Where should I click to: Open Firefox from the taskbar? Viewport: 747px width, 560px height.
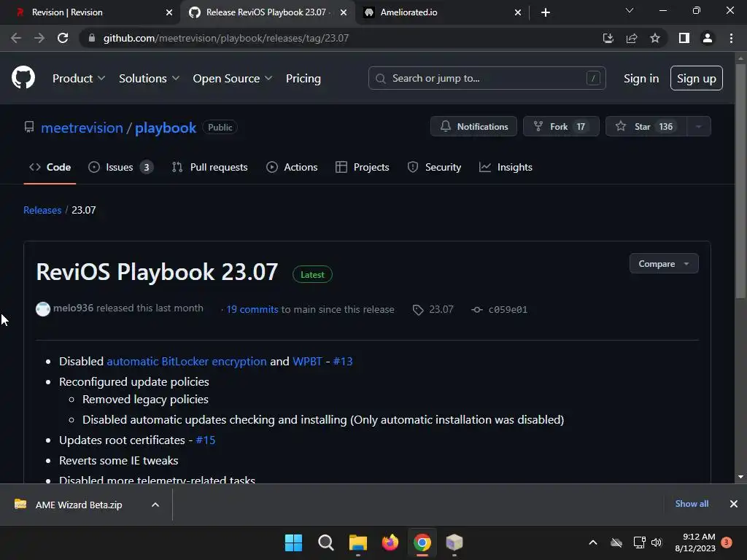pyautogui.click(x=390, y=542)
